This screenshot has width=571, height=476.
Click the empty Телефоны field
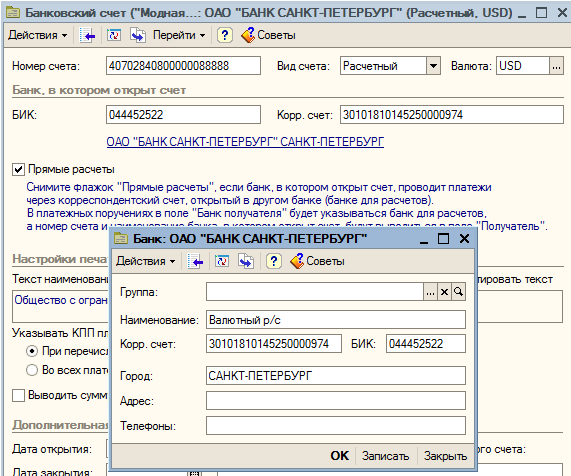click(336, 425)
